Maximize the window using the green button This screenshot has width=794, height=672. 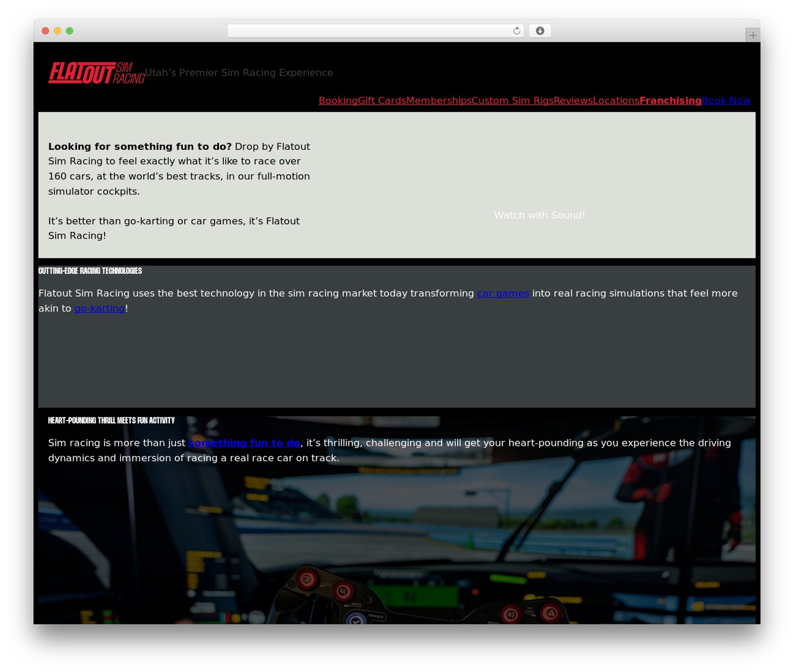tap(69, 31)
